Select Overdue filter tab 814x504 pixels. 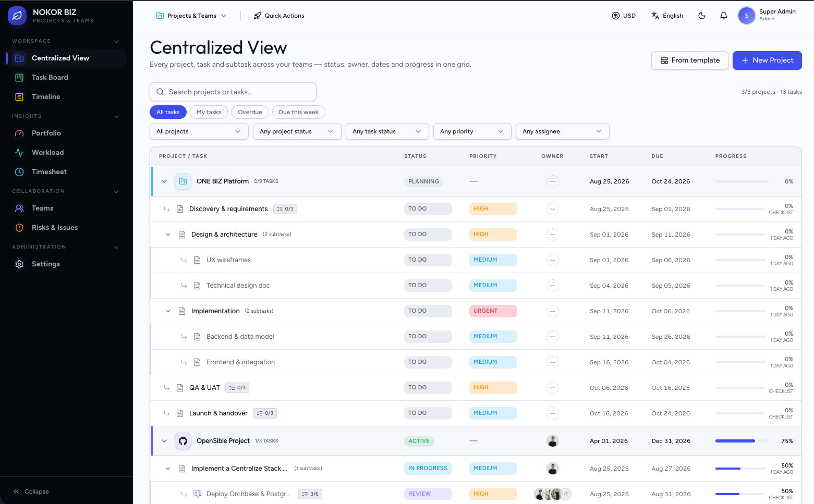250,112
